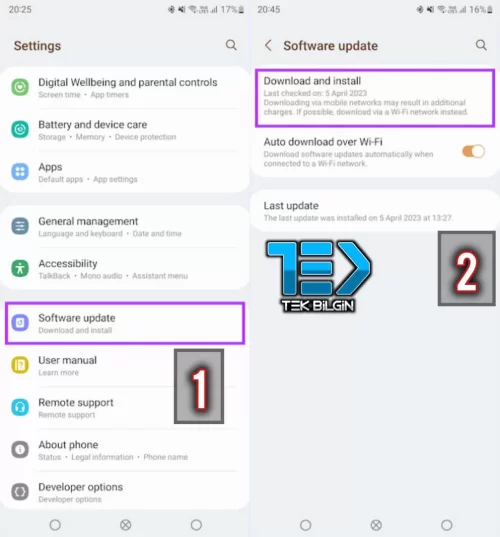Tap center home button on right screen
This screenshot has height=537, width=500.
coord(376,525)
